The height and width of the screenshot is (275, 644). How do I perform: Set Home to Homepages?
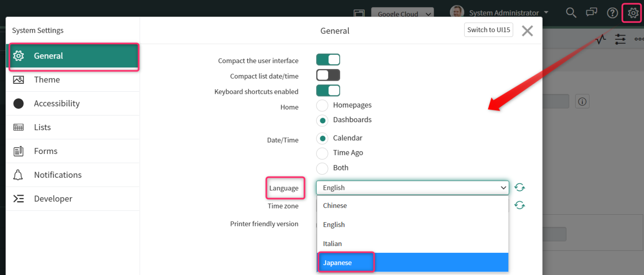click(x=322, y=105)
